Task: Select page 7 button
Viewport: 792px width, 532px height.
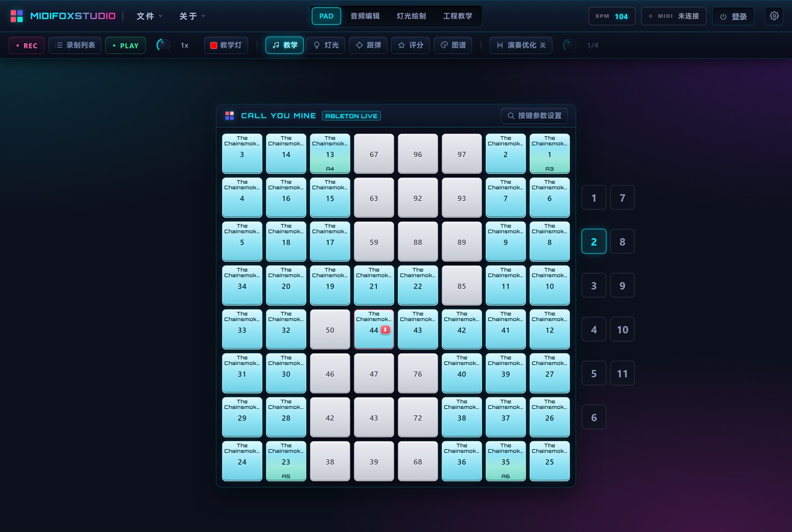Action: click(622, 198)
